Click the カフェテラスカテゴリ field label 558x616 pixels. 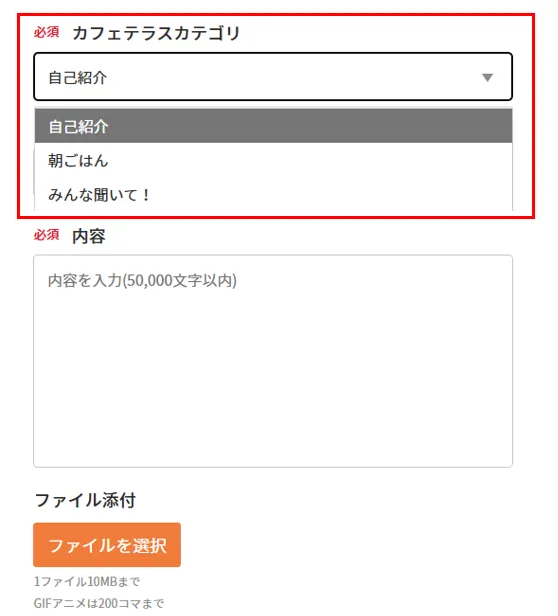(x=156, y=33)
